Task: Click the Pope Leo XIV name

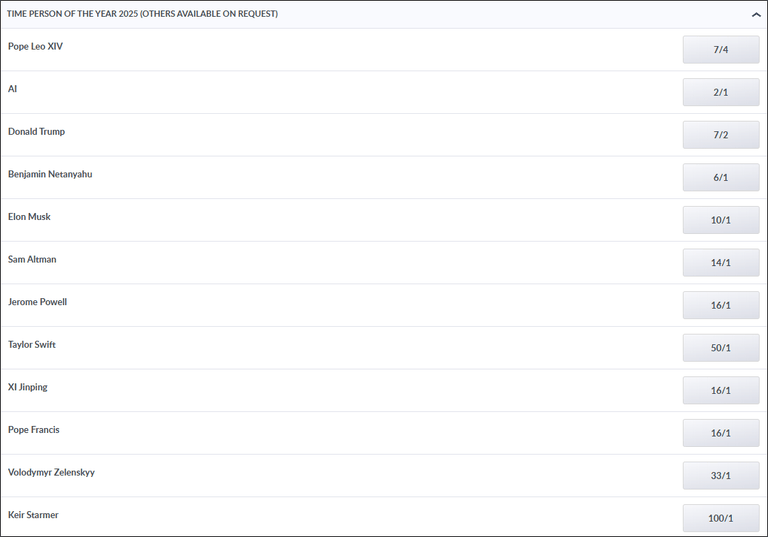Action: [x=35, y=46]
